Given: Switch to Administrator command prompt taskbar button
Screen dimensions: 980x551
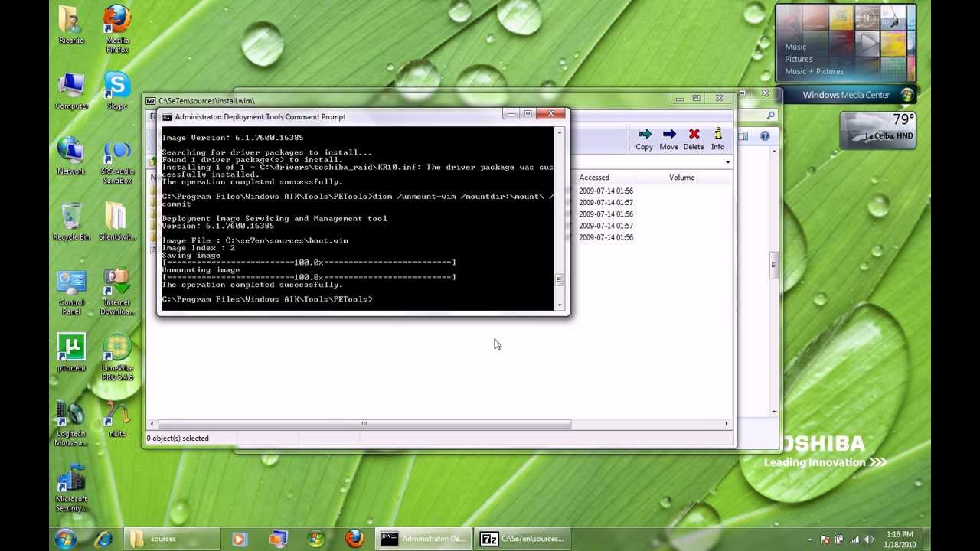Looking at the screenshot, I should [x=423, y=539].
